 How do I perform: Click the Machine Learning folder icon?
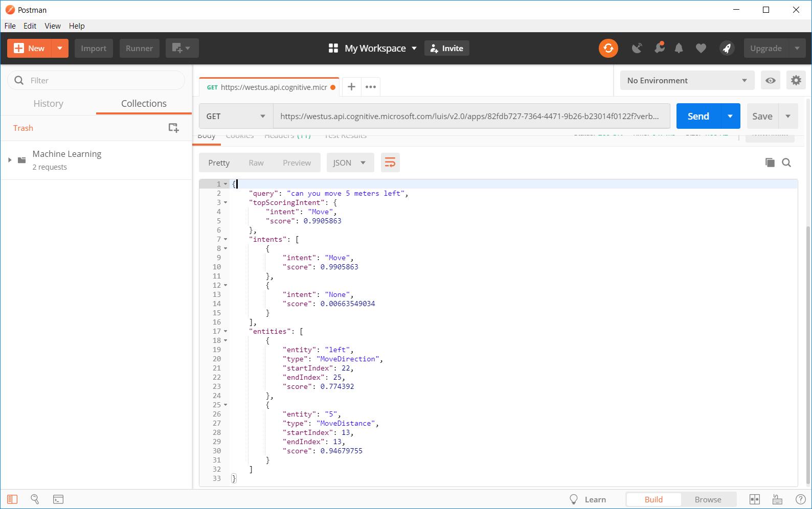tap(21, 160)
